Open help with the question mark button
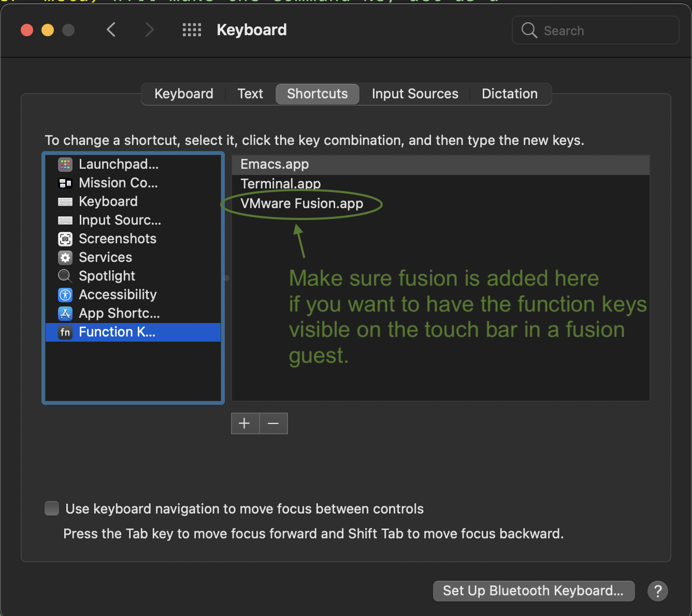This screenshot has height=616, width=692. click(658, 591)
